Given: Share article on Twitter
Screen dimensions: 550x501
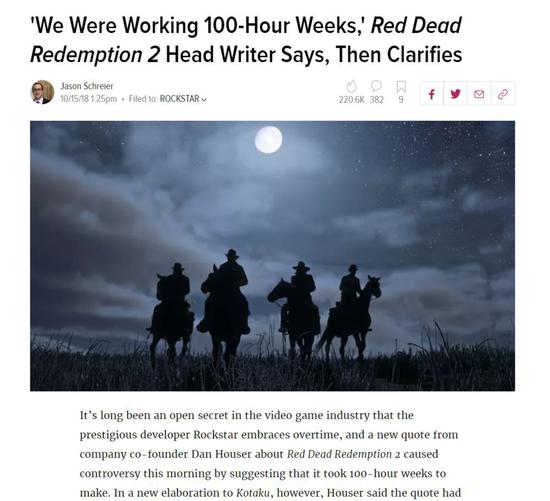Looking at the screenshot, I should point(455,93).
